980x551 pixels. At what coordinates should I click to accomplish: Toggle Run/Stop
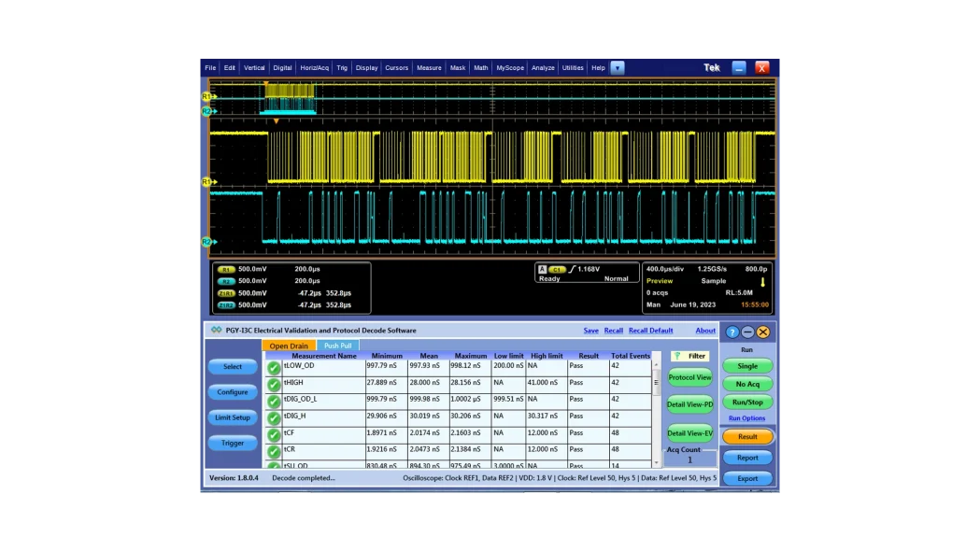747,403
